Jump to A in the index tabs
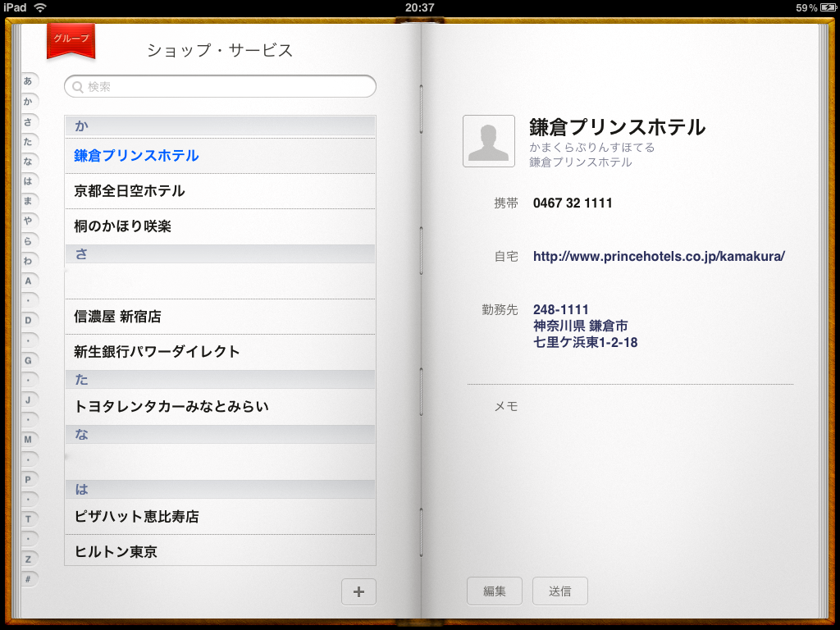Screen dimensions: 840x630 click(29, 281)
